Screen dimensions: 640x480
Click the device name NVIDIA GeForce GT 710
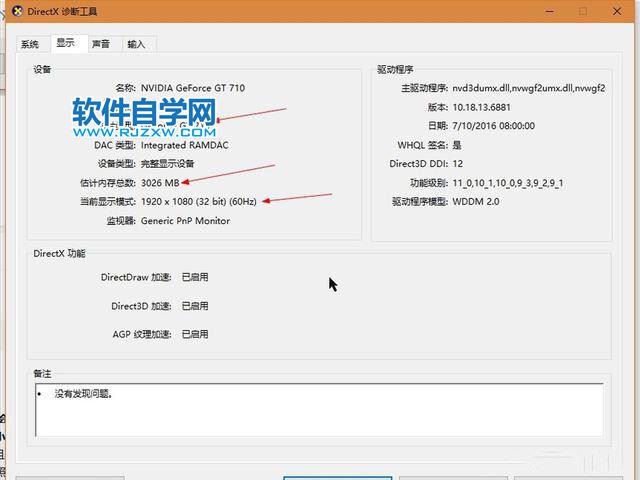[x=193, y=88]
